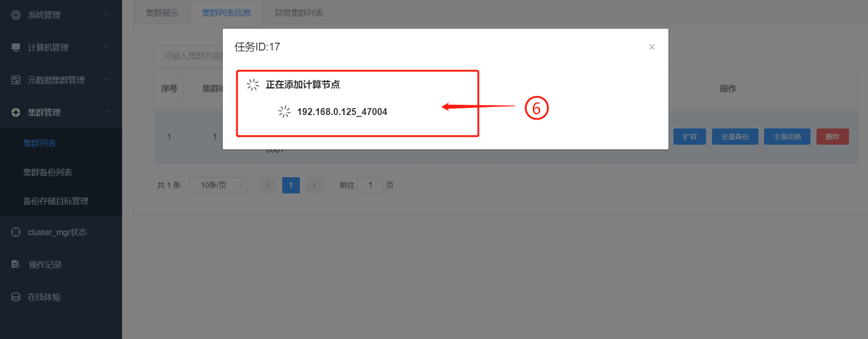Expand the 计算机管理 chevron arrow
This screenshot has height=339, width=868.
(x=107, y=47)
